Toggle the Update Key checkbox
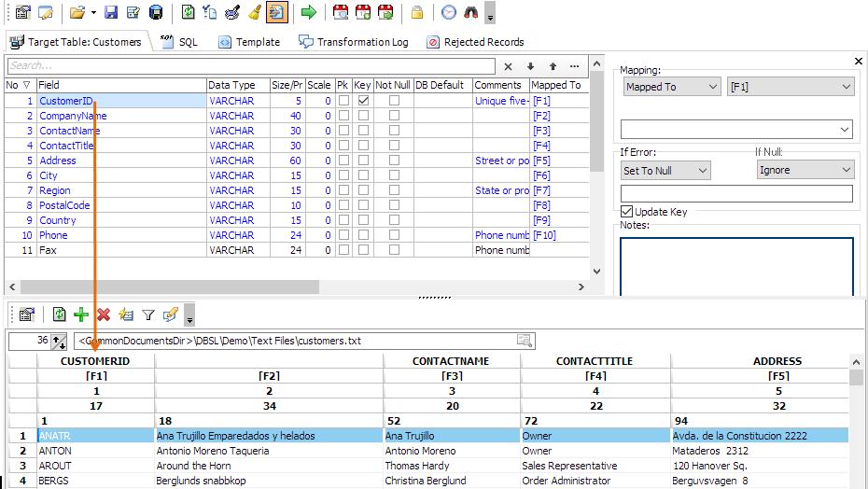This screenshot has height=489, width=868. (626, 212)
